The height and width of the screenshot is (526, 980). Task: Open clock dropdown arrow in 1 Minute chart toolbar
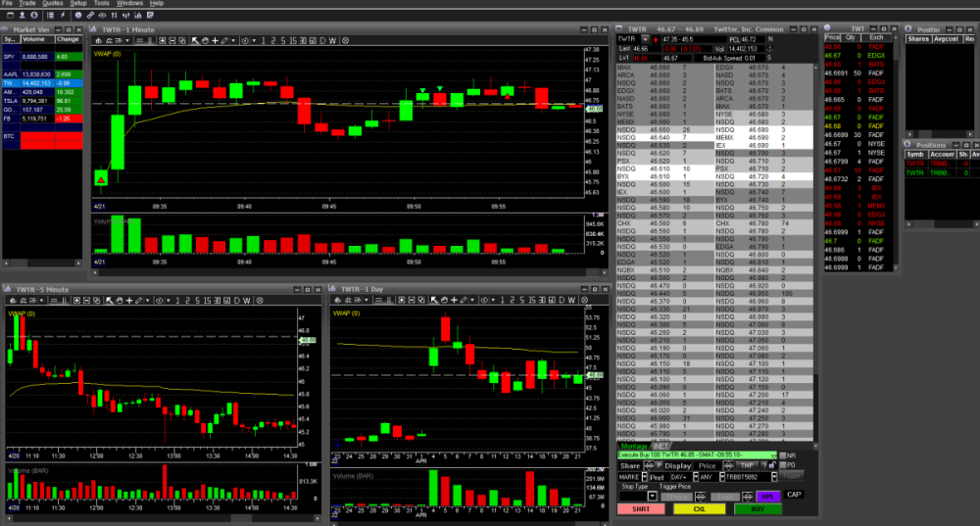point(254,40)
